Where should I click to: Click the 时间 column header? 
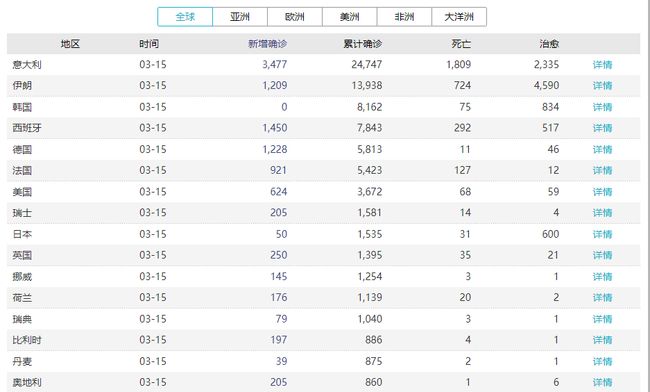point(149,44)
